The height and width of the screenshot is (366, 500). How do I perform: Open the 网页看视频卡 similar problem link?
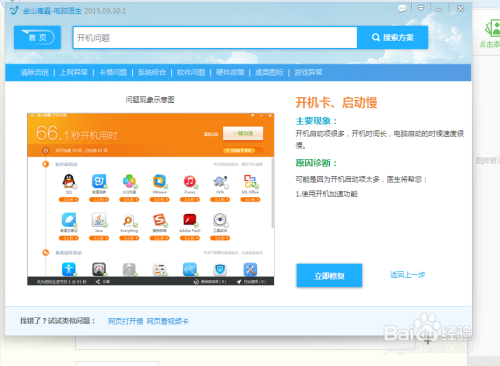(168, 321)
